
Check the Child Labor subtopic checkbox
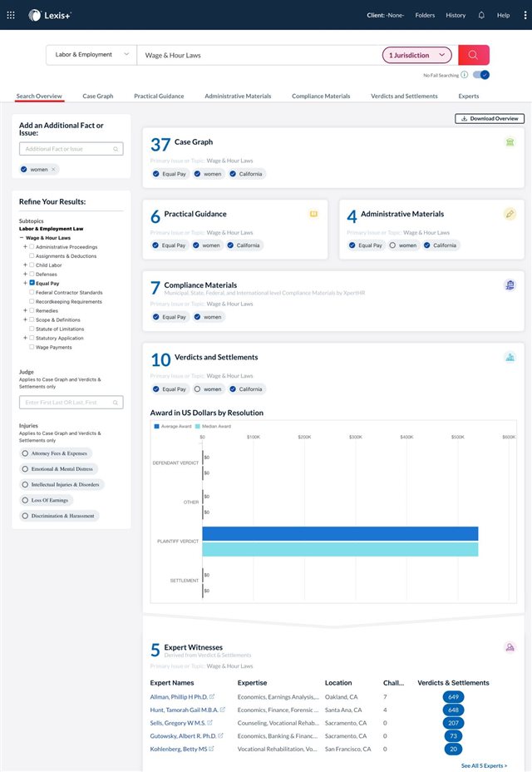[x=32, y=265]
